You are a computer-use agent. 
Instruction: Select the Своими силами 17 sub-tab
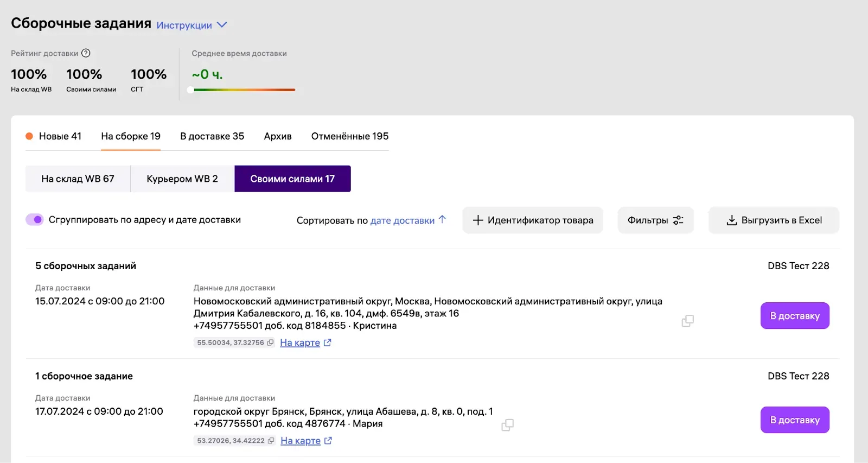[x=292, y=179]
